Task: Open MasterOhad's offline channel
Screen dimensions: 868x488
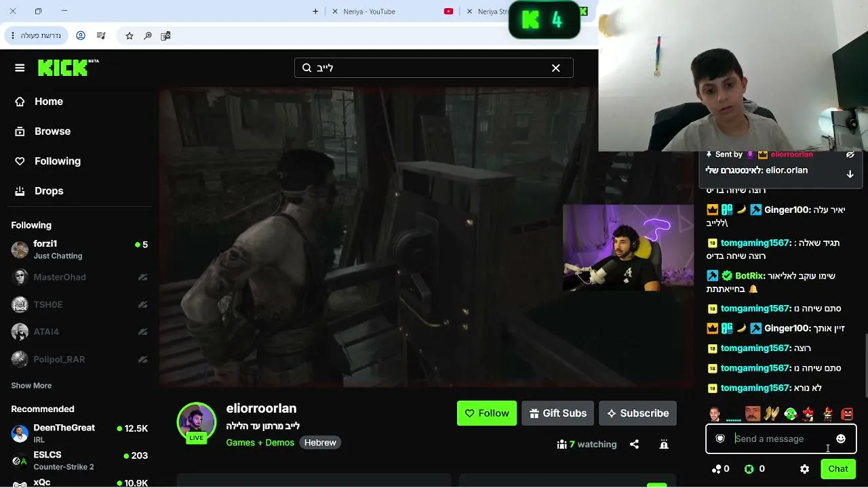Action: 79,277
